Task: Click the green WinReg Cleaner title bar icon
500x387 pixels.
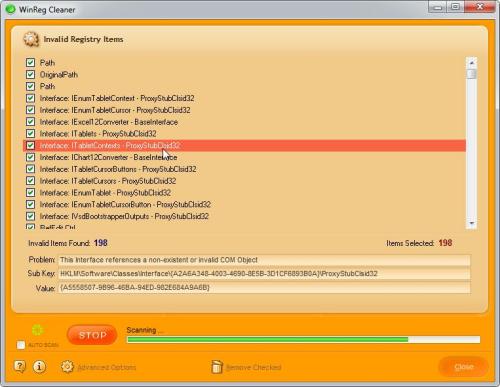Action: click(x=11, y=9)
